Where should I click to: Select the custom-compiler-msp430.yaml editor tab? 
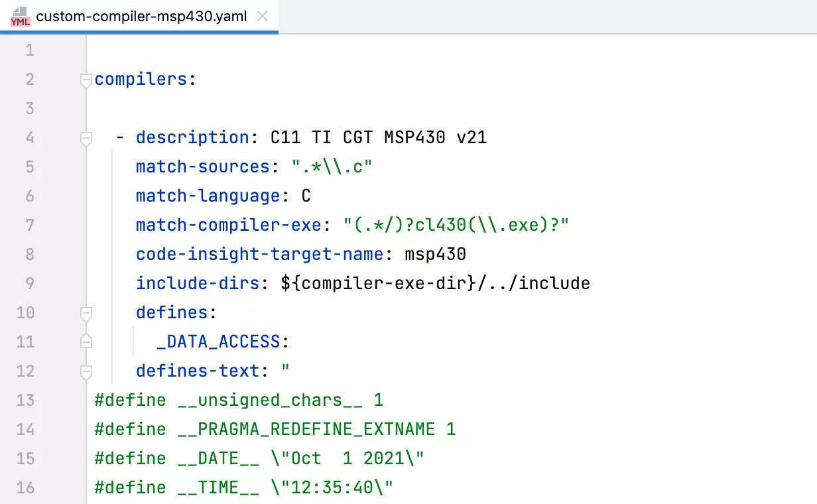(x=141, y=17)
